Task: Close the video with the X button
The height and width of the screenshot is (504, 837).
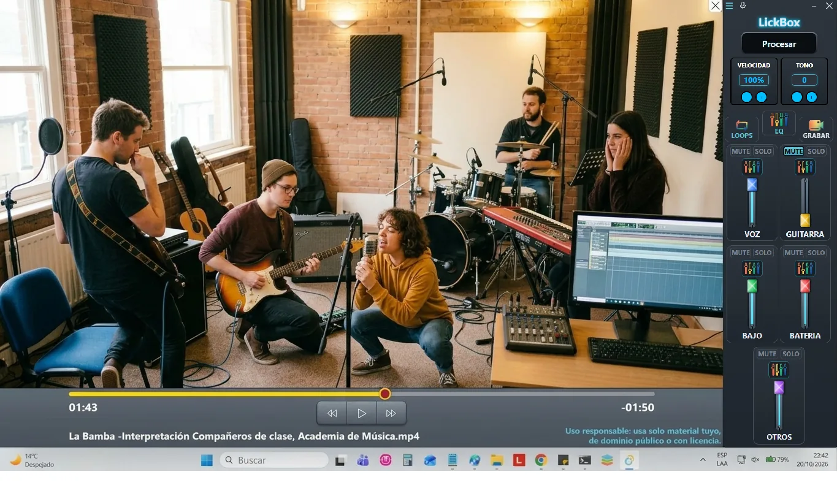Action: click(715, 6)
